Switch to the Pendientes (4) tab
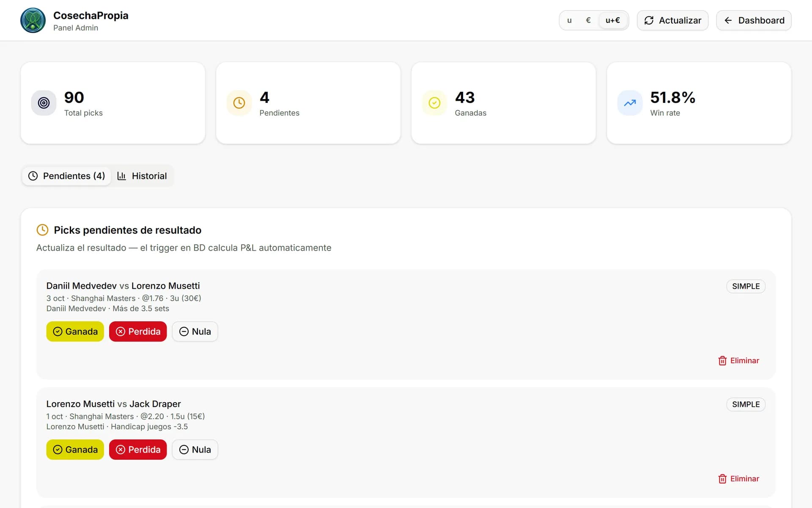Viewport: 812px width, 508px height. point(66,176)
